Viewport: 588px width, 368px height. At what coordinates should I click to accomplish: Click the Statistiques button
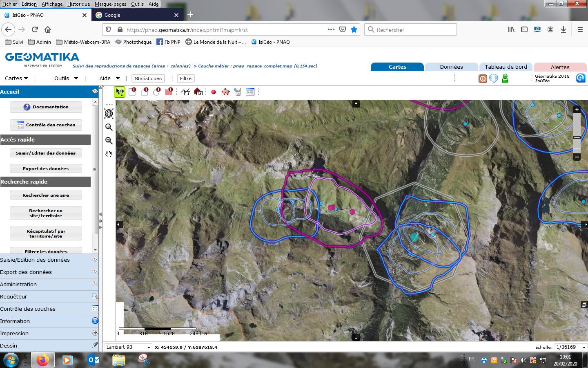(x=148, y=79)
